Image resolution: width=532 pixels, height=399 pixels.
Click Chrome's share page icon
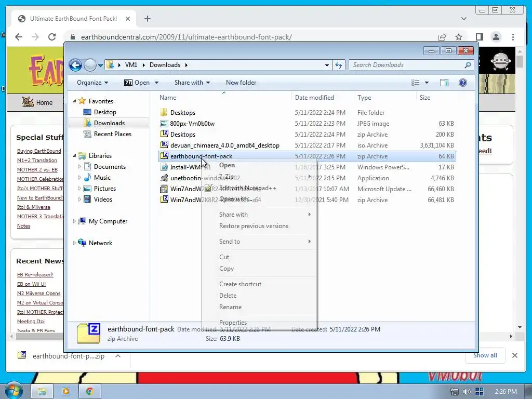[442, 37]
